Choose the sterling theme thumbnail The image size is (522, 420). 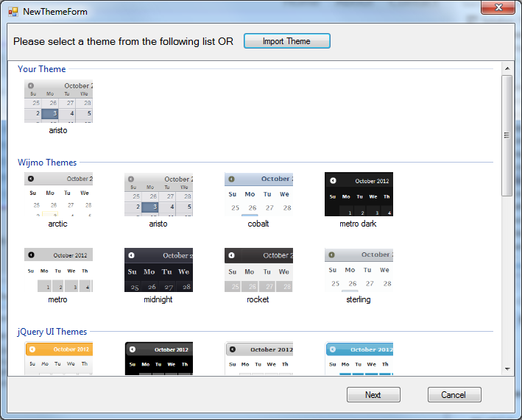coord(359,270)
